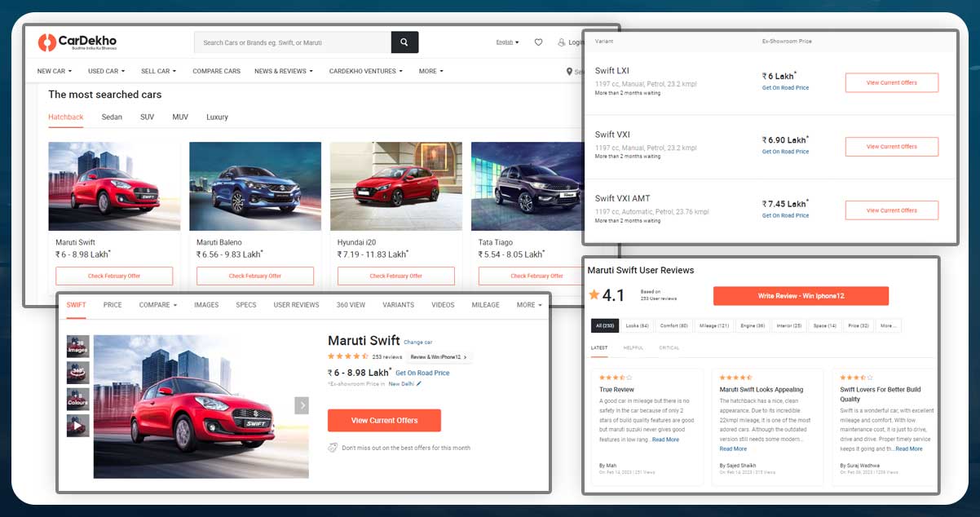The image size is (980, 517).
Task: Select the MUV tab
Action: coord(180,117)
